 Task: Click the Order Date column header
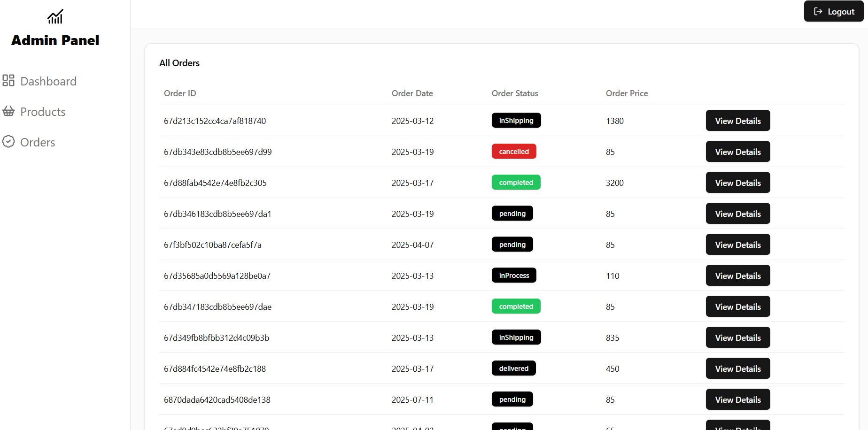point(412,93)
